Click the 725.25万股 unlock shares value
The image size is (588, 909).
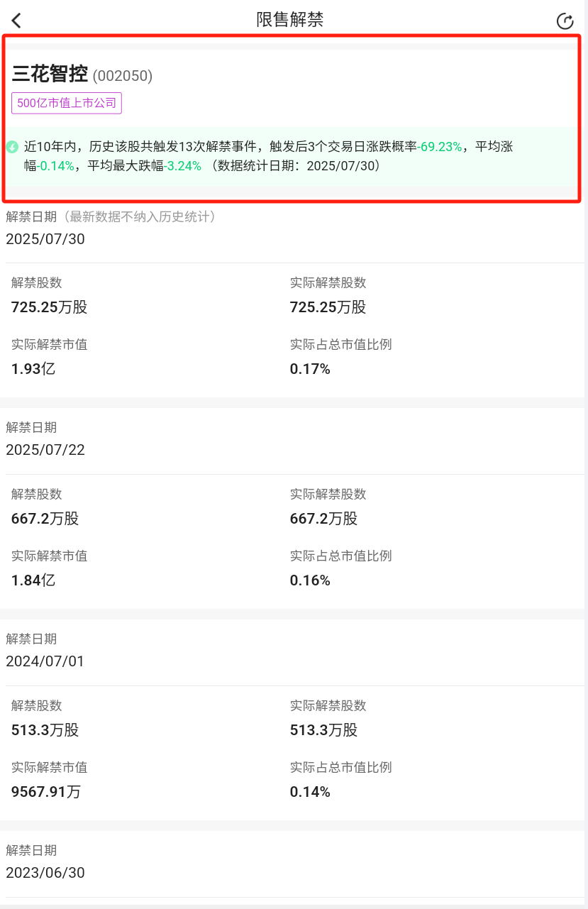50,307
